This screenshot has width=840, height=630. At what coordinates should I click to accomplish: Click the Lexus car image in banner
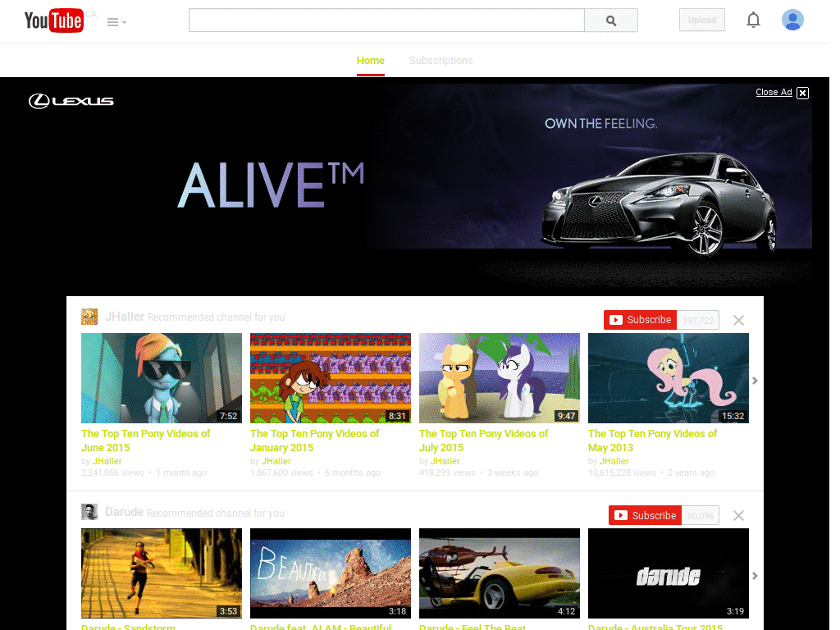coord(659,203)
